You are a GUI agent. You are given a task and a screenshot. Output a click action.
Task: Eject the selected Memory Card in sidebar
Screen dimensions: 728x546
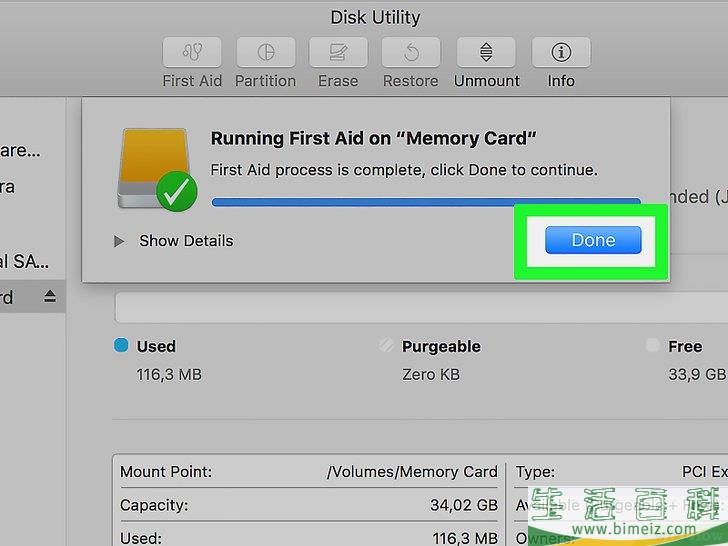pyautogui.click(x=50, y=296)
